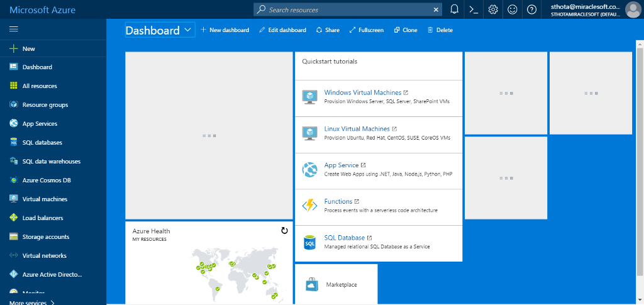Click the SQL data warehouses icon
This screenshot has width=644, height=305.
click(14, 162)
